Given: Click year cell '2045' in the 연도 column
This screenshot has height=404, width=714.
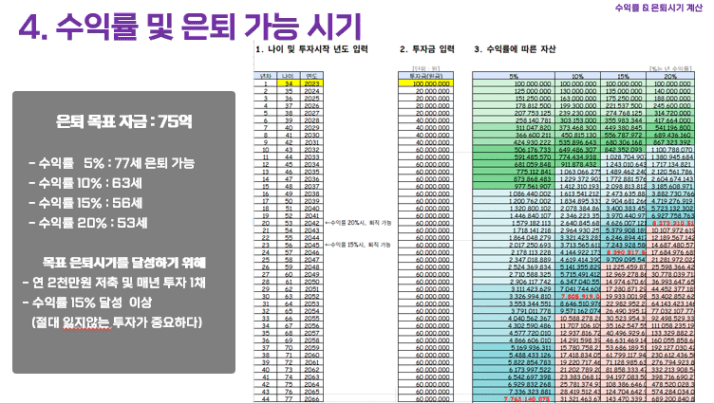Looking at the screenshot, I should pyautogui.click(x=312, y=245).
